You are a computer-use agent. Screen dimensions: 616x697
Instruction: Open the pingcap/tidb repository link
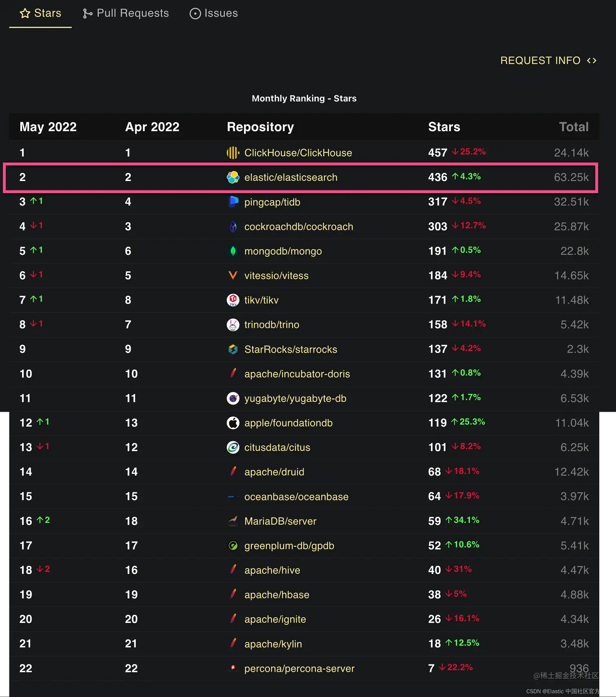pyautogui.click(x=272, y=202)
